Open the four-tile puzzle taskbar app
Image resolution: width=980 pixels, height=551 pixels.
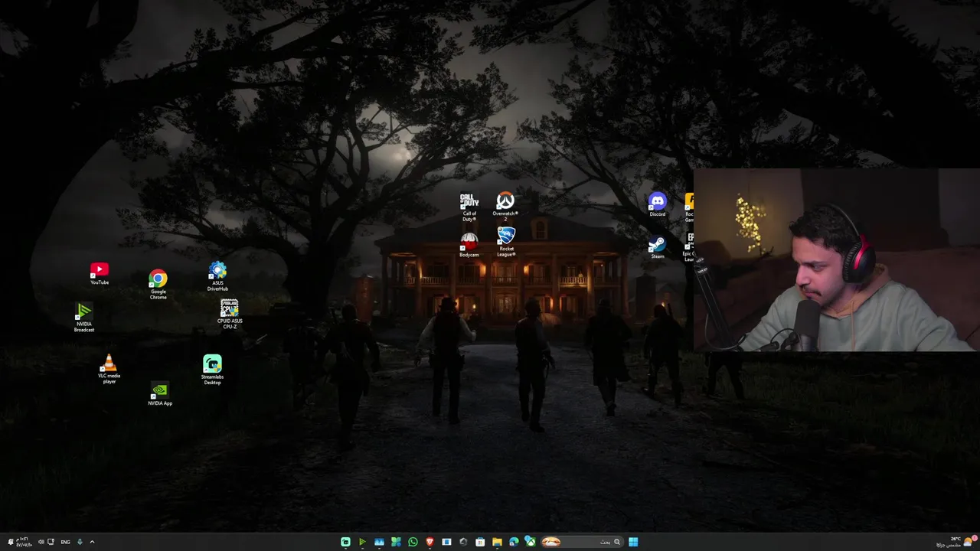[x=396, y=542]
